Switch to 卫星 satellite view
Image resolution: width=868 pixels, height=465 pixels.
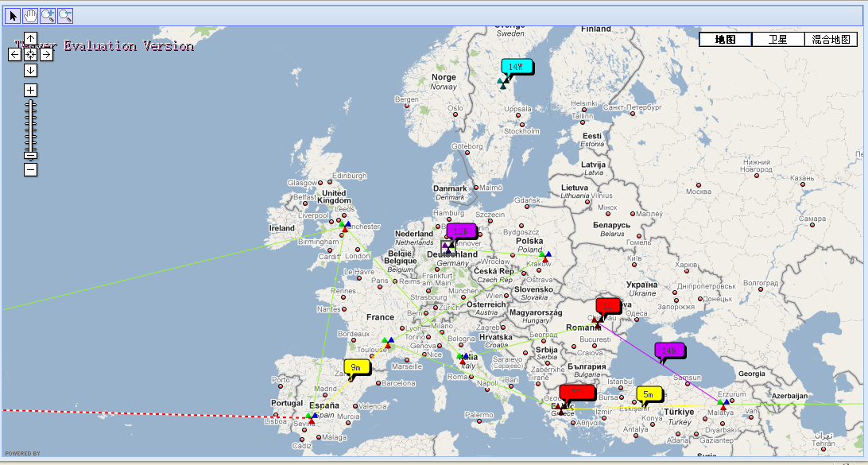pos(777,39)
